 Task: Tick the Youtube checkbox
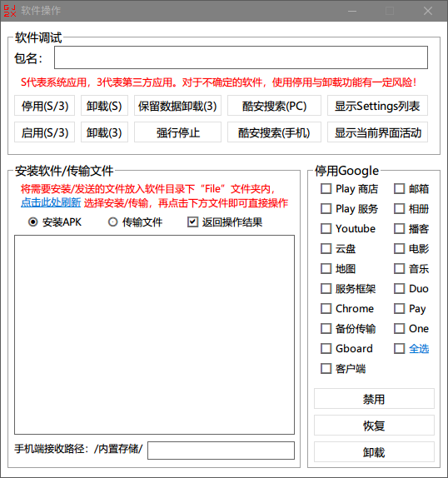pyautogui.click(x=326, y=229)
